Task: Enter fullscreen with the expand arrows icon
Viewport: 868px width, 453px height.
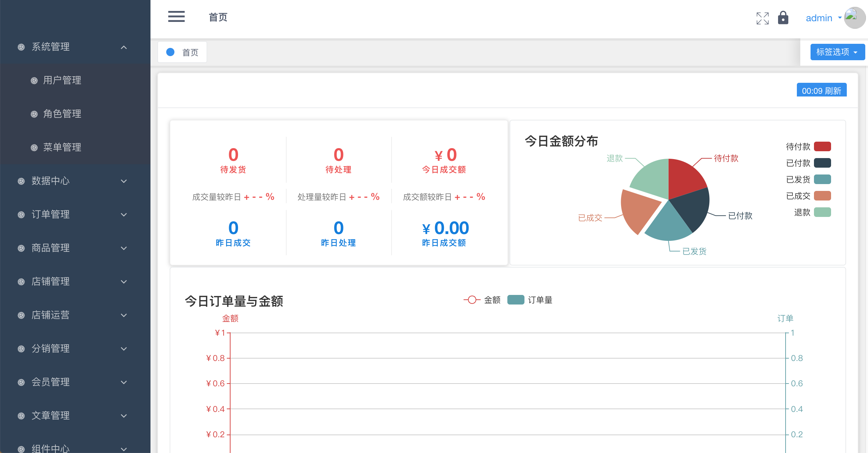Action: (x=762, y=18)
